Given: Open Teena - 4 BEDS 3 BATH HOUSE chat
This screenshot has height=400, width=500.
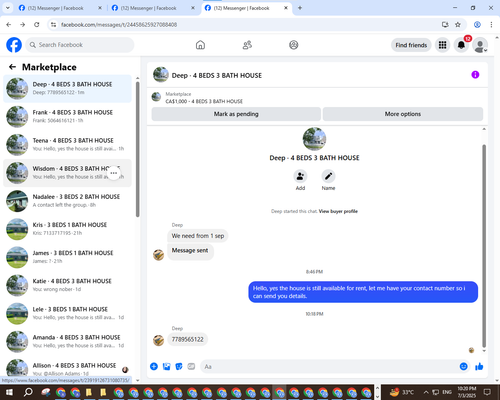Looking at the screenshot, I should [x=67, y=144].
